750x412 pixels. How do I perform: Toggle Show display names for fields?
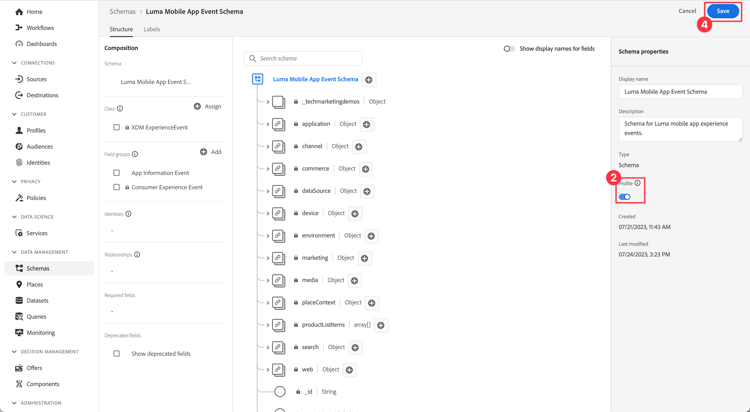coord(509,48)
